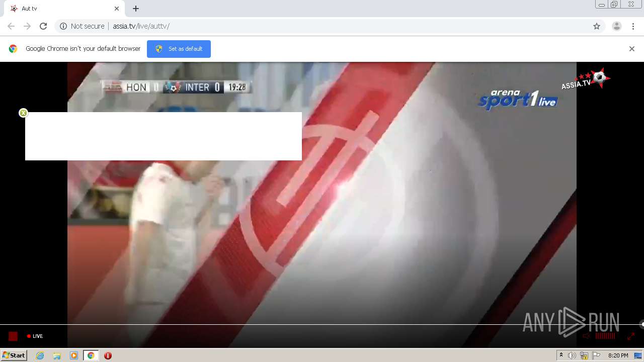Image resolution: width=644 pixels, height=362 pixels.
Task: Mute the video player's speaker icon
Action: point(586,336)
